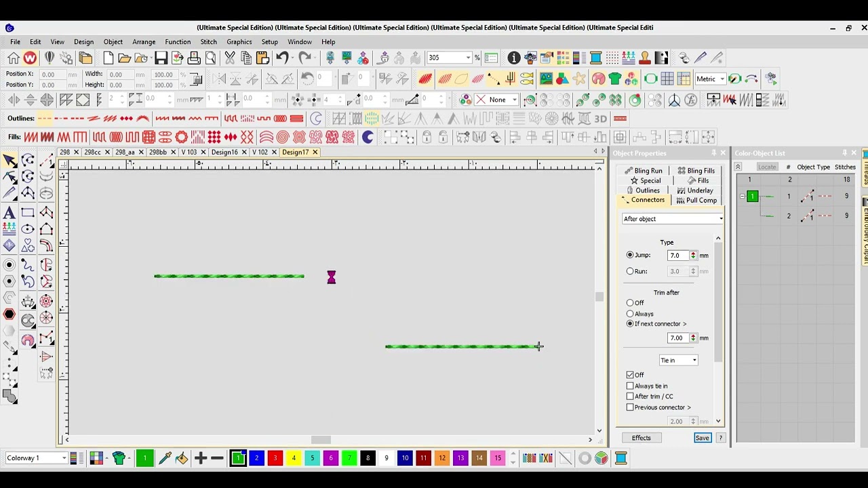The height and width of the screenshot is (488, 868).
Task: Click the plus icon in the color toolbar
Action: click(201, 459)
